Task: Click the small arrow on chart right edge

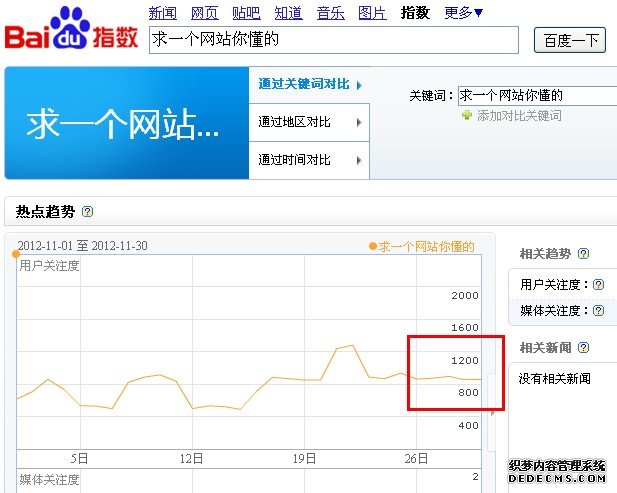Action: (493, 413)
